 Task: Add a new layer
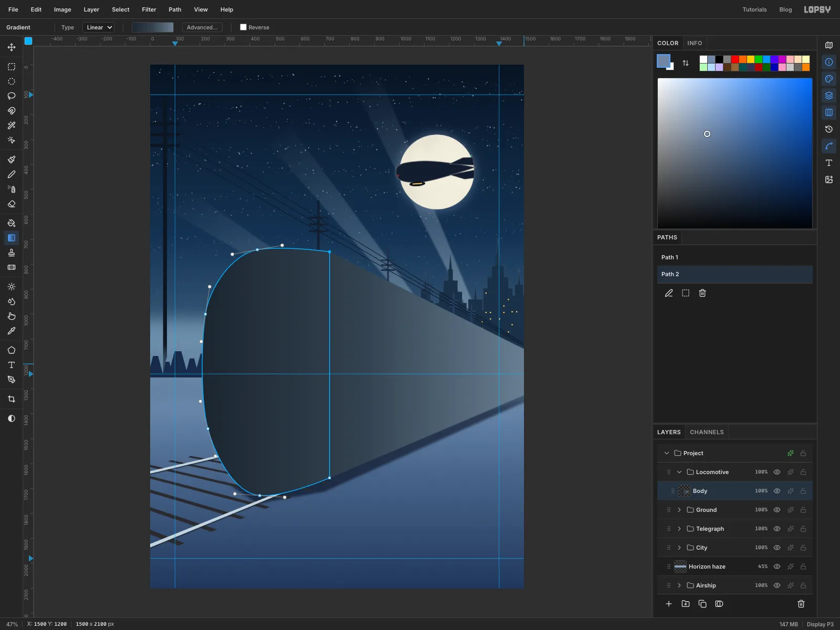pyautogui.click(x=669, y=604)
